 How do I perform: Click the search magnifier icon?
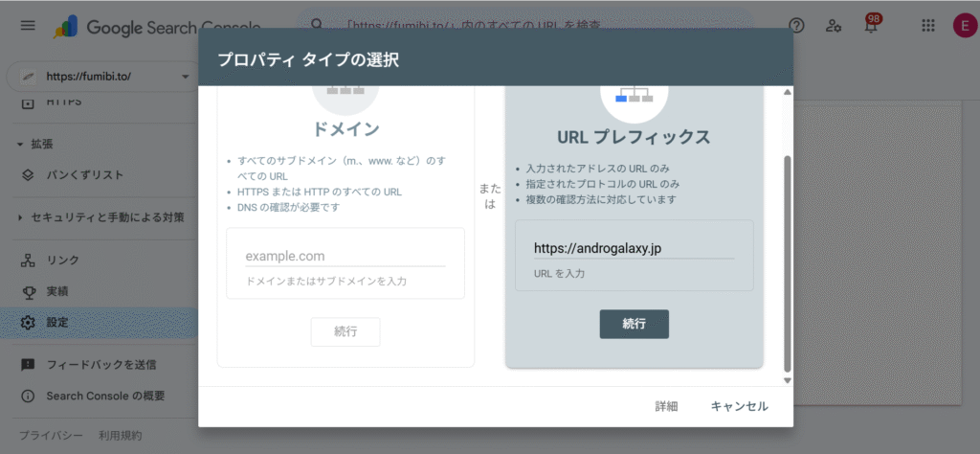click(317, 25)
